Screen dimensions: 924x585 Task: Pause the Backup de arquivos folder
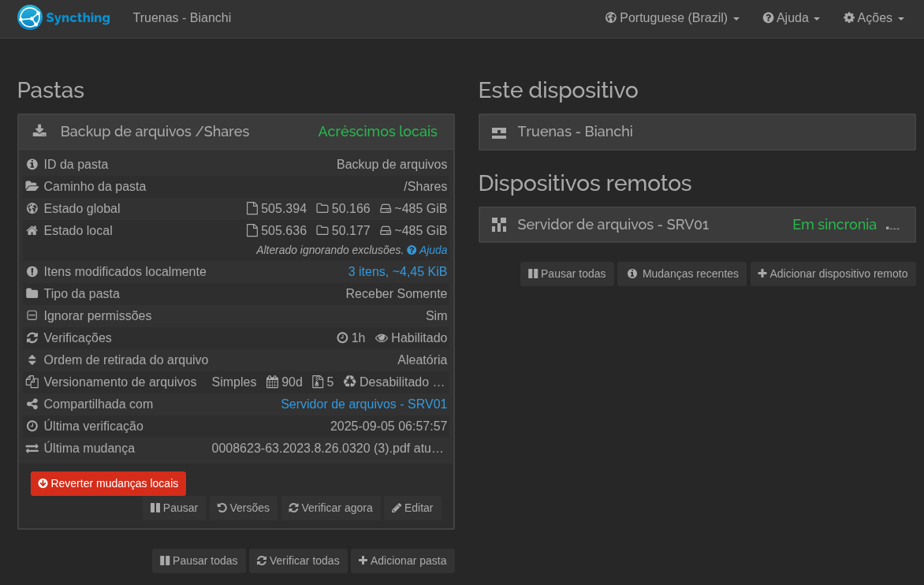[173, 508]
